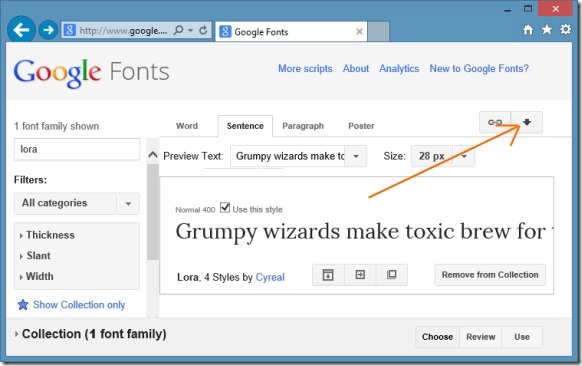Viewport: 582px width, 366px height.
Task: Click the font search field containing lora
Action: click(77, 149)
